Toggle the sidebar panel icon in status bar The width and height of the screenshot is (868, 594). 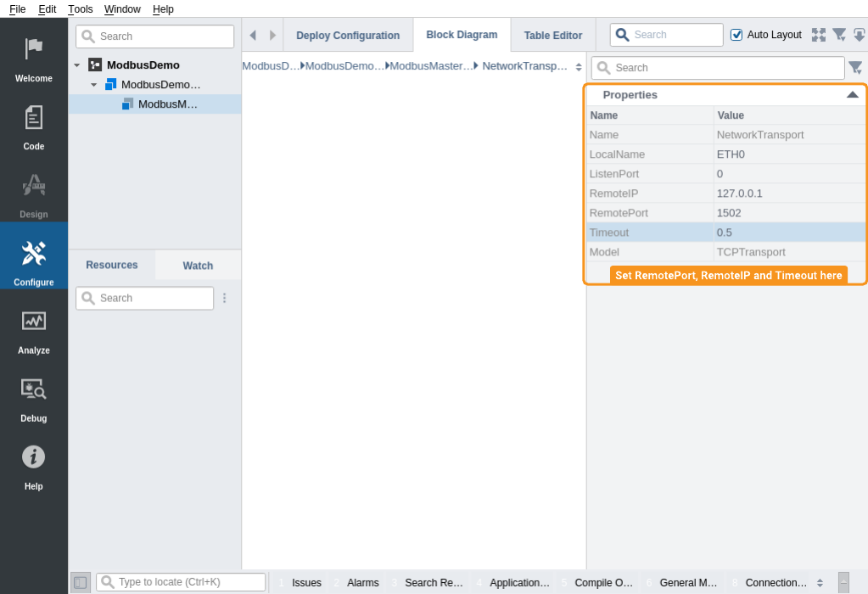(x=80, y=582)
